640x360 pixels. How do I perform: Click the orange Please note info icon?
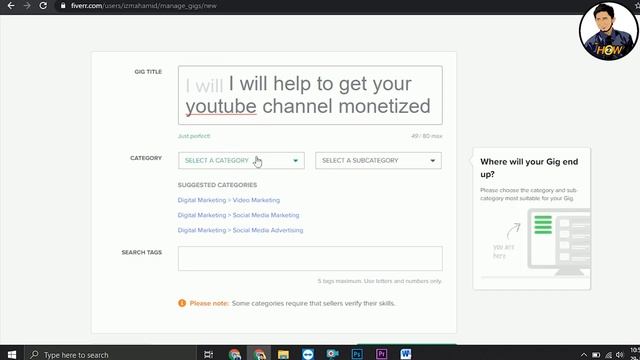pyautogui.click(x=182, y=303)
